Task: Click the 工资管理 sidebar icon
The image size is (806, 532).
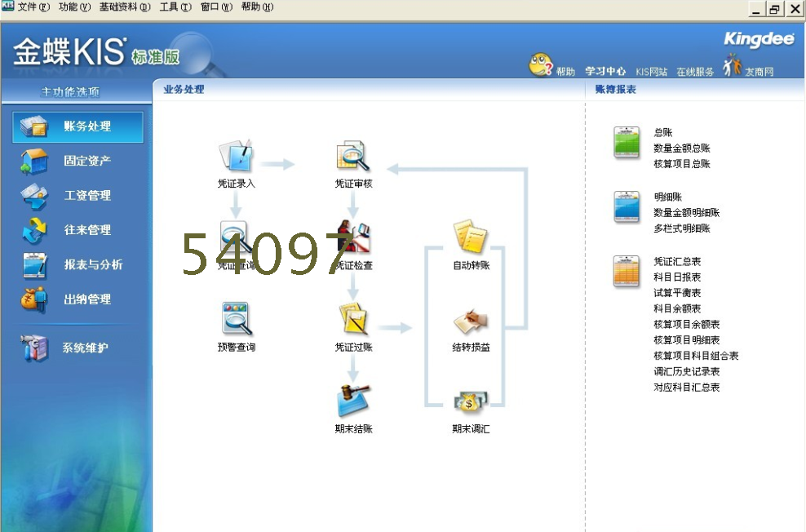Action: click(x=34, y=196)
